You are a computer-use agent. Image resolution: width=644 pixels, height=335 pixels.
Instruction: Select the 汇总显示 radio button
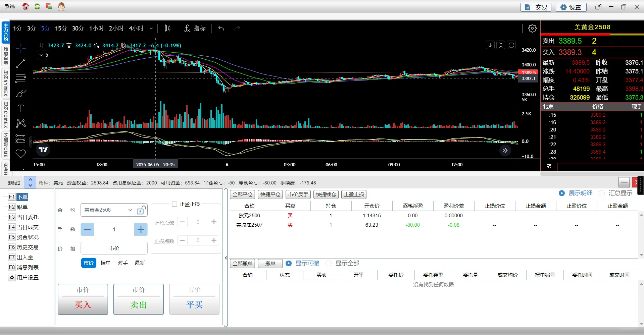602,193
